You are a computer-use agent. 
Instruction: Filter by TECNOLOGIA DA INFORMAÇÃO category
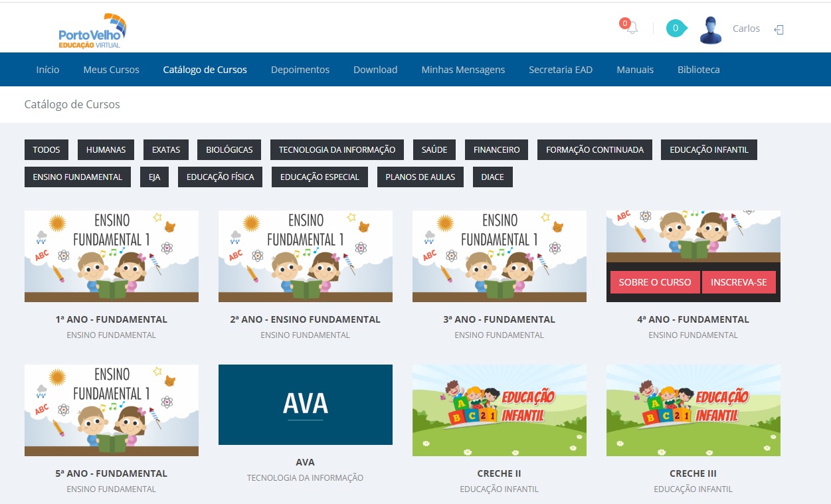point(337,150)
